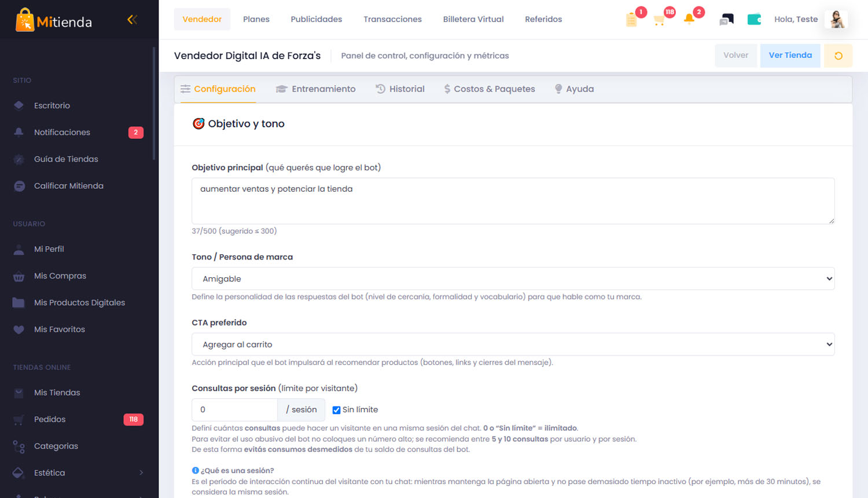
Task: Expand the Estética sidebar submenu
Action: pos(78,473)
